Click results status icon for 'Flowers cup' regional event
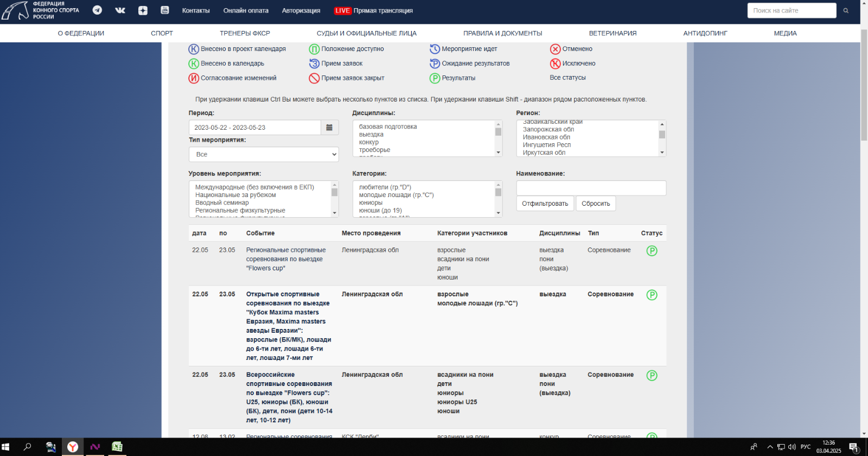This screenshot has width=868, height=456. click(x=652, y=251)
